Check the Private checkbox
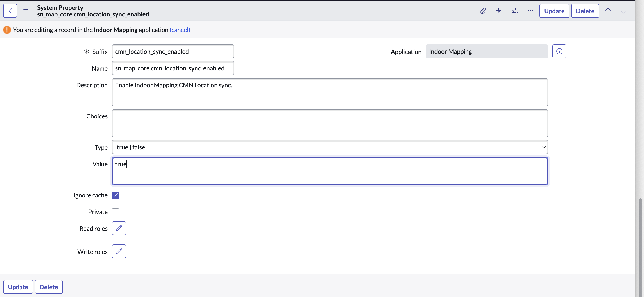Viewport: 644px width, 297px height. click(116, 212)
